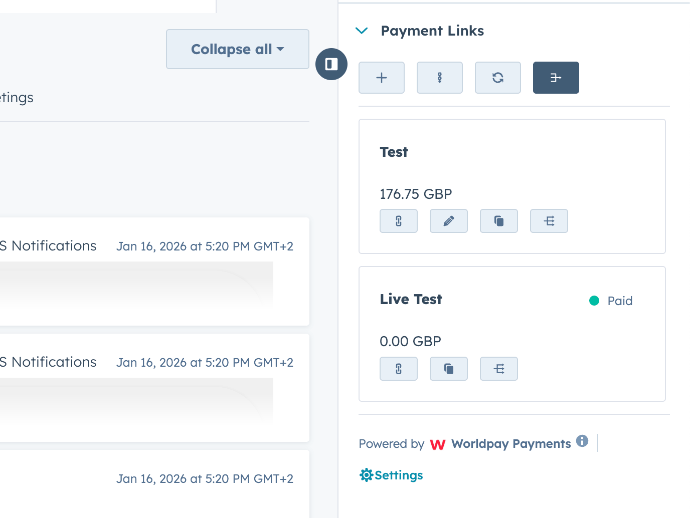Viewport: 690px width, 518px height.
Task: Toggle the sidebar panel collapse button
Action: (331, 64)
